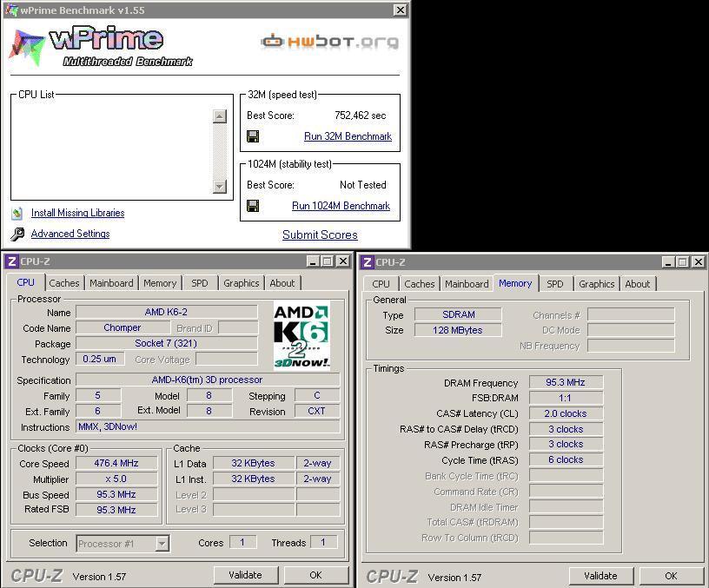Viewport: 709px width, 588px height.
Task: Click the hwbot.org logo
Action: pos(330,42)
